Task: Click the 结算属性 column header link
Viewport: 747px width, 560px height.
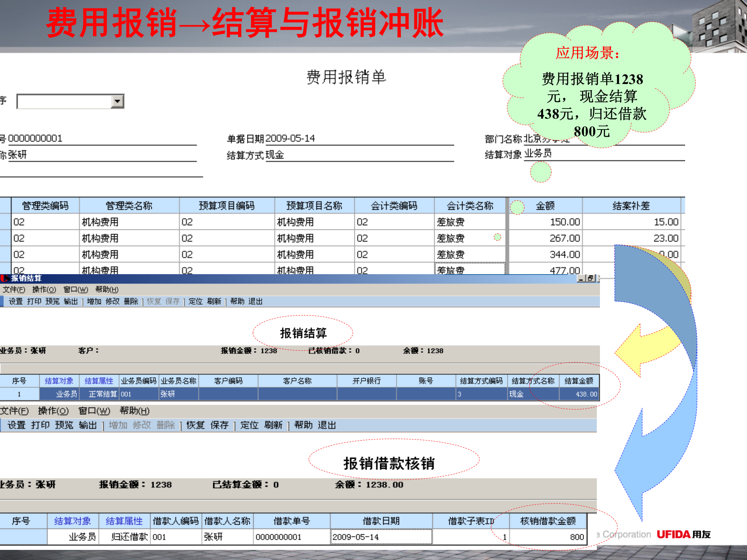Action: coord(99,381)
